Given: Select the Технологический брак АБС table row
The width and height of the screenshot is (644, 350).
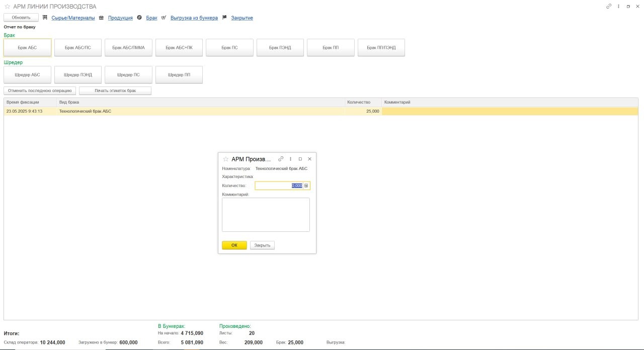Looking at the screenshot, I should point(201,111).
